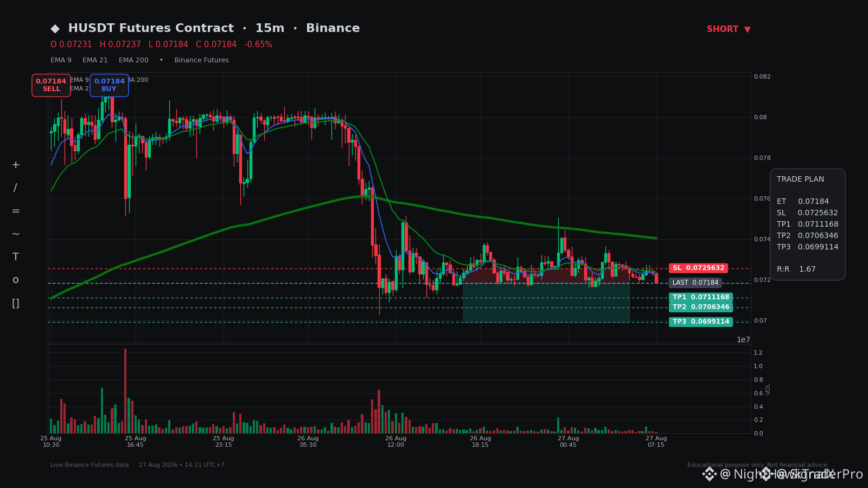Choose the equals-sign parallel lines tool
The height and width of the screenshot is (488, 868).
pyautogui.click(x=16, y=211)
